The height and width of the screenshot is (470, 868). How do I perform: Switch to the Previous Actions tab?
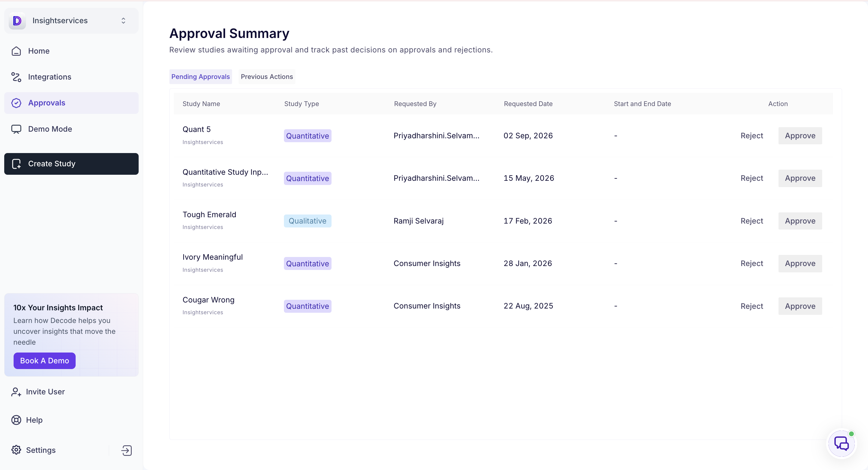(267, 77)
